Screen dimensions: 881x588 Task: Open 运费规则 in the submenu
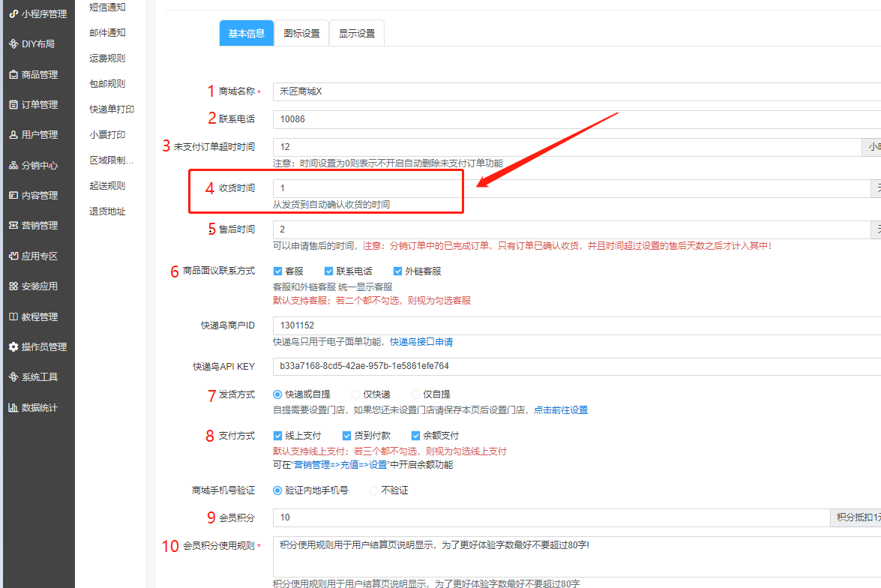107,58
